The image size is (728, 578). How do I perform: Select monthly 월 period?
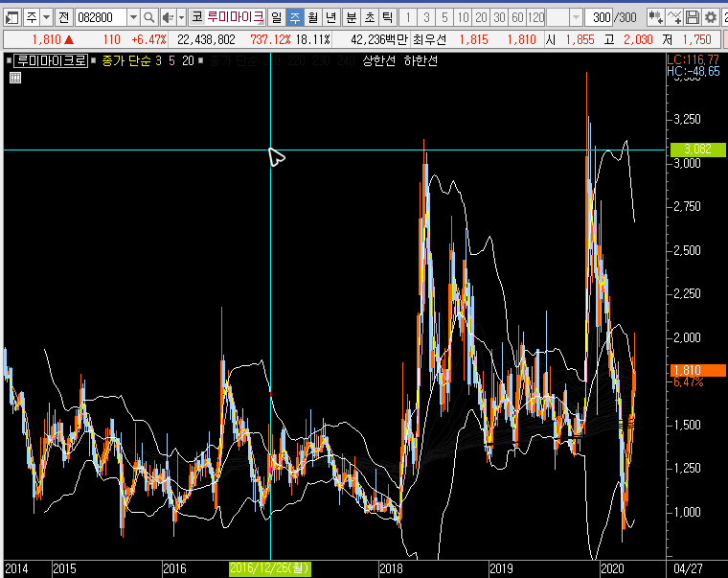[313, 17]
